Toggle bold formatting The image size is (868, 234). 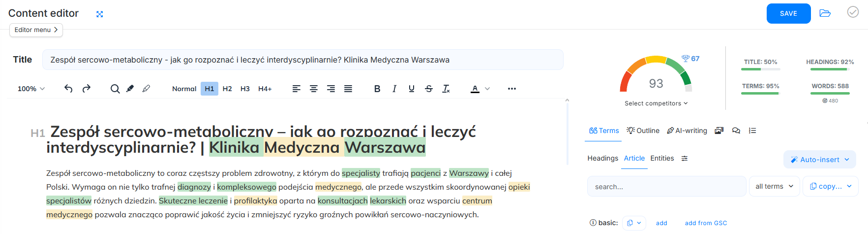tap(377, 89)
